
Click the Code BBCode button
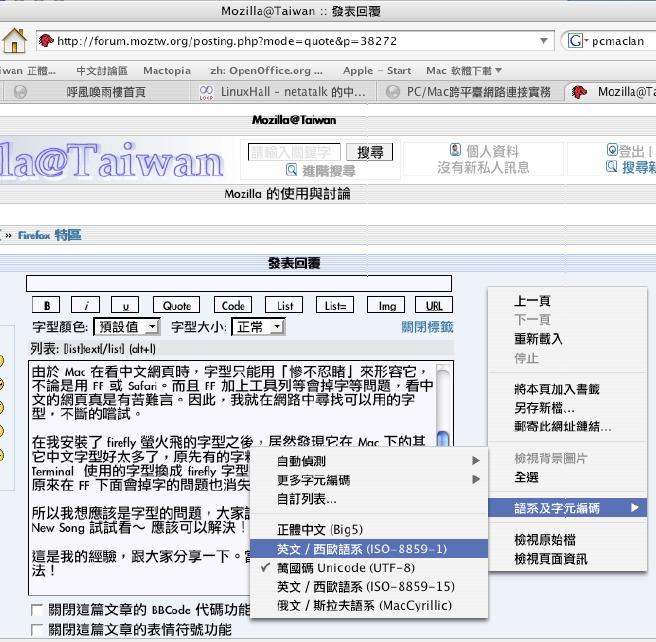coord(233,305)
